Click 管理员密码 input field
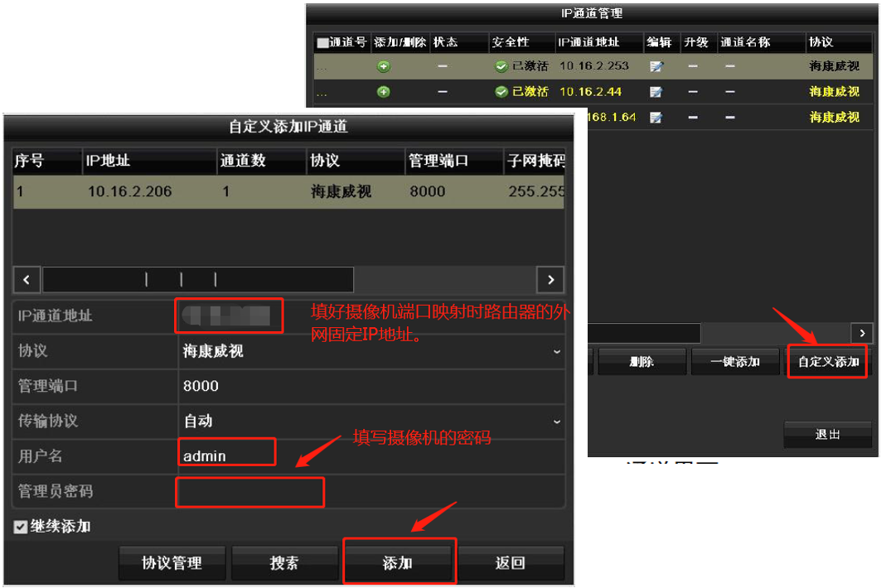Image resolution: width=891 pixels, height=588 pixels. [x=249, y=492]
